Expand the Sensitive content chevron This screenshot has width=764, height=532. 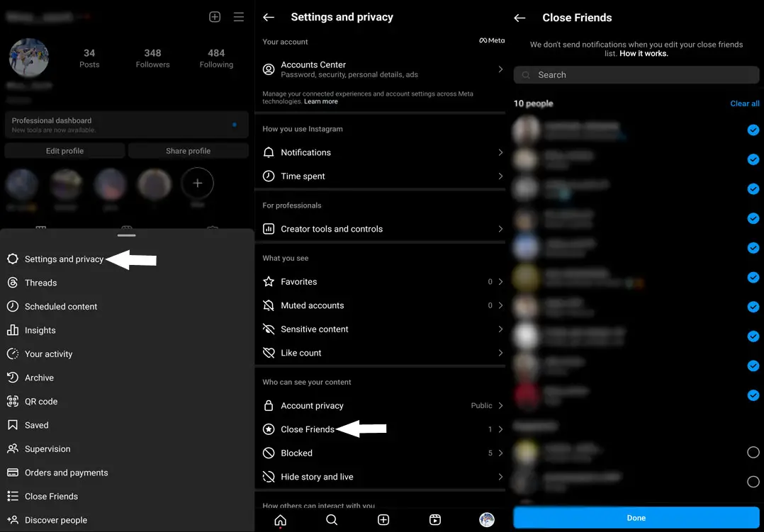[x=500, y=329]
